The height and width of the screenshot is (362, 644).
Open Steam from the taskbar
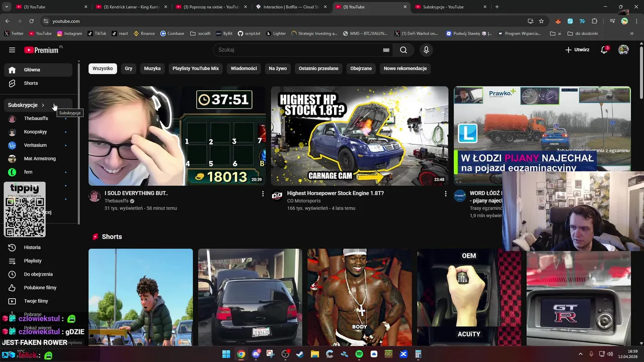[x=300, y=354]
